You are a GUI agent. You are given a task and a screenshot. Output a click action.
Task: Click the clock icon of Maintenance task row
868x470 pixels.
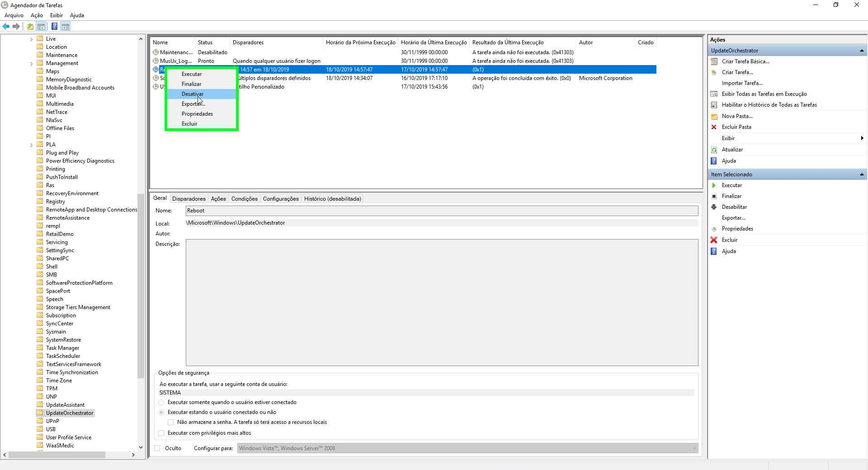(156, 52)
